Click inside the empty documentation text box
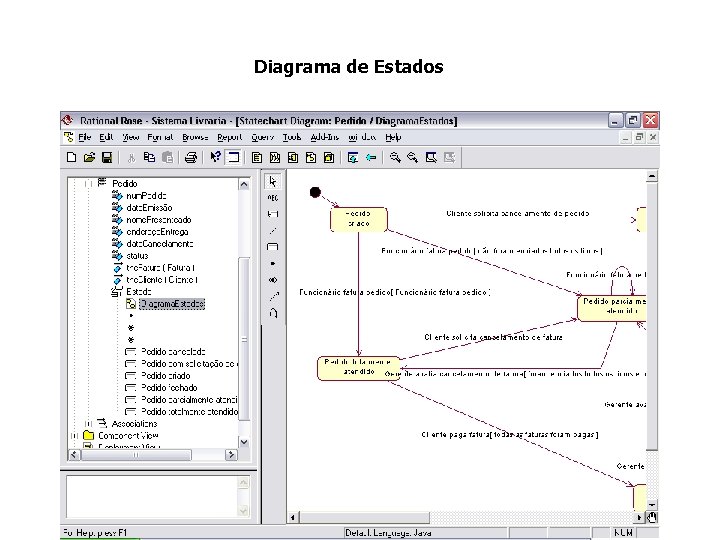 click(x=152, y=496)
